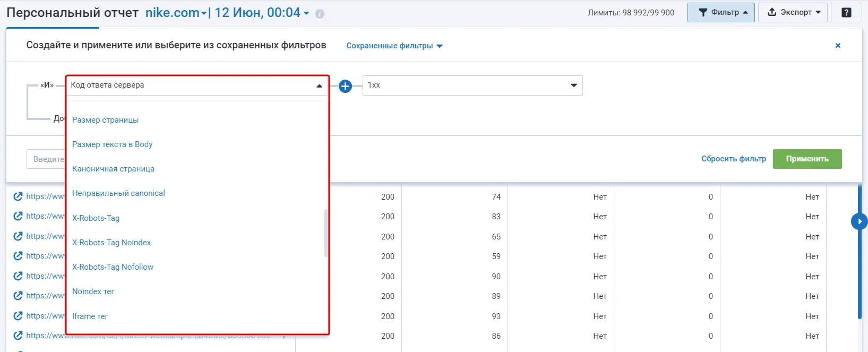This screenshot has height=352, width=868.
Task: Open the first row's external link icon
Action: tap(18, 196)
